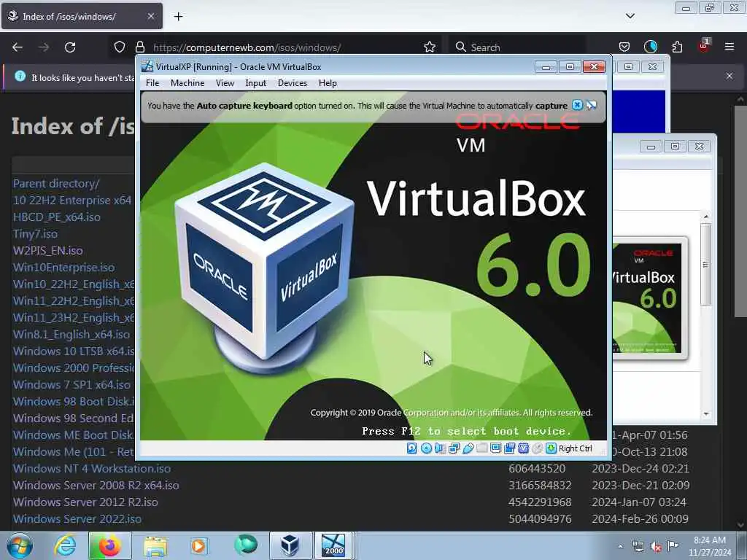Click the USB devices status icon

coord(468,448)
